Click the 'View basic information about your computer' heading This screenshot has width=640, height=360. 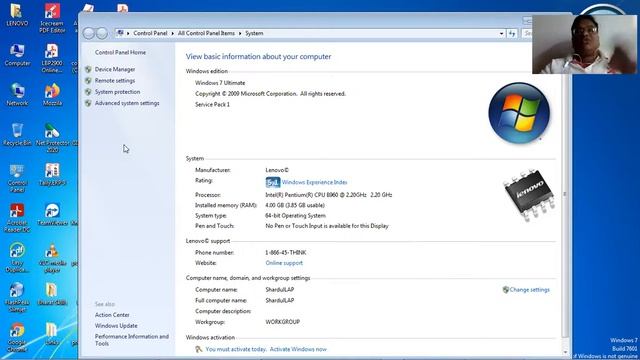click(258, 57)
